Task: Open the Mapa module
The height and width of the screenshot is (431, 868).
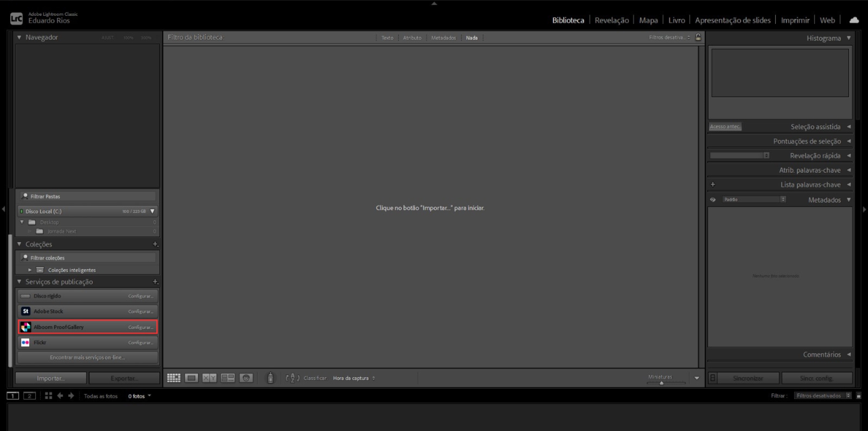Action: click(x=648, y=20)
